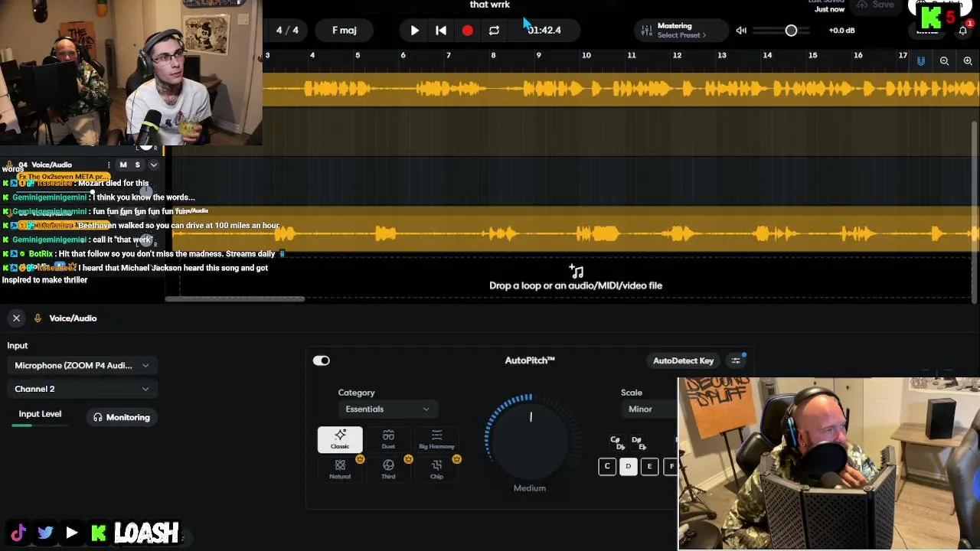Select the Big Harmony AutoPitch effect
This screenshot has width=980, height=551.
coord(436,440)
